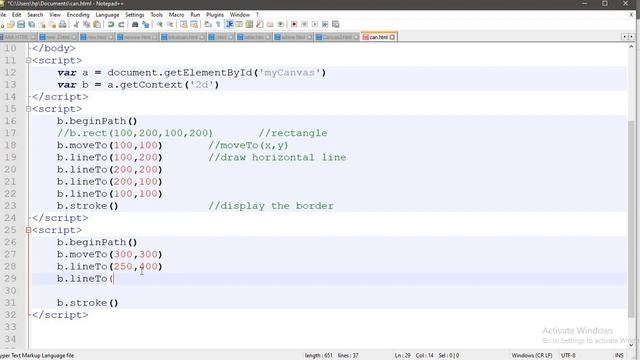The height and width of the screenshot is (360, 640).
Task: Click scrollbar down arrow in editor
Action: [x=631, y=345]
